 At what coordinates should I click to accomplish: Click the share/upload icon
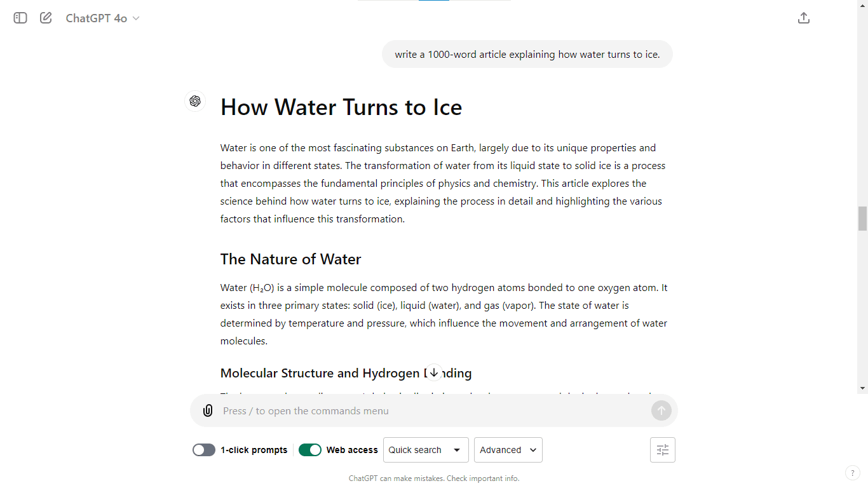(804, 18)
